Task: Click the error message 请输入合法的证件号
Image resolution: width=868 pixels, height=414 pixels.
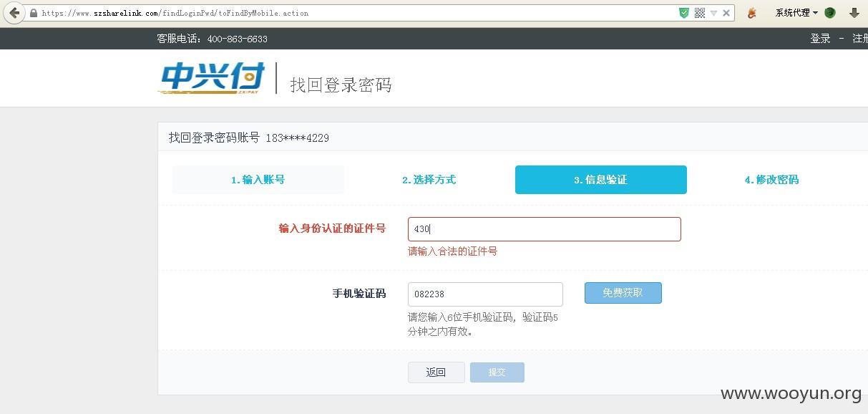Action: click(x=453, y=251)
